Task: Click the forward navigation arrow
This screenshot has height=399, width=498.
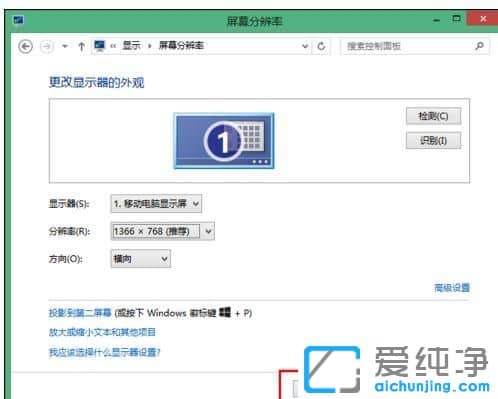Action: pyautogui.click(x=47, y=46)
